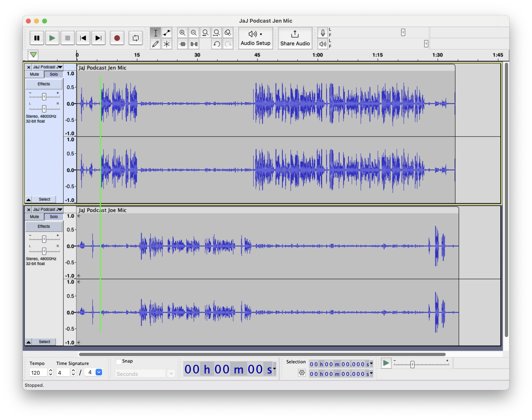Toggle the Loop playback button
This screenshot has width=532, height=420.
pos(136,38)
